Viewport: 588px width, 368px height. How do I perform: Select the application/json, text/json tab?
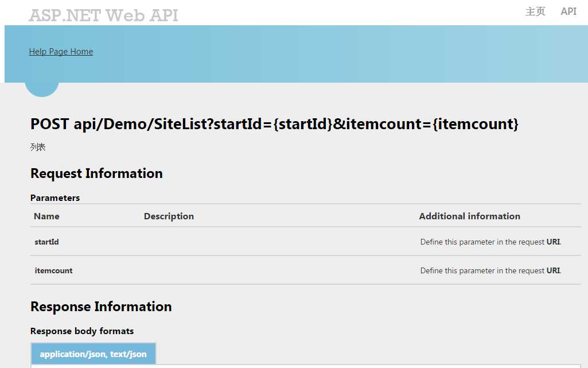[94, 354]
